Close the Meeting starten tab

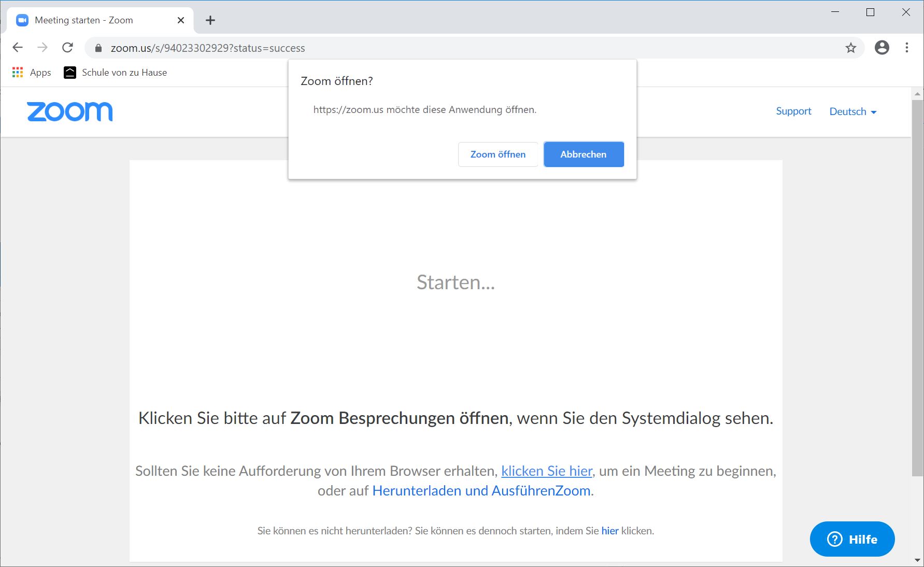pyautogui.click(x=181, y=20)
